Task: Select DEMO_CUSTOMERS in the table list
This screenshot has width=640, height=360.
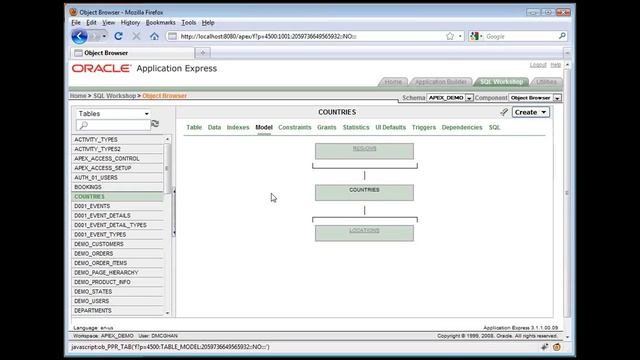Action: [x=118, y=244]
